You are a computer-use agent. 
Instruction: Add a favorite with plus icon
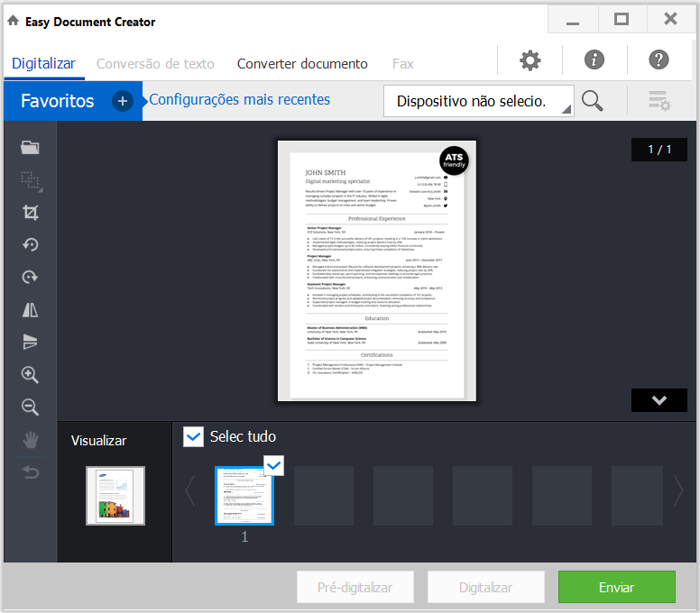123,101
